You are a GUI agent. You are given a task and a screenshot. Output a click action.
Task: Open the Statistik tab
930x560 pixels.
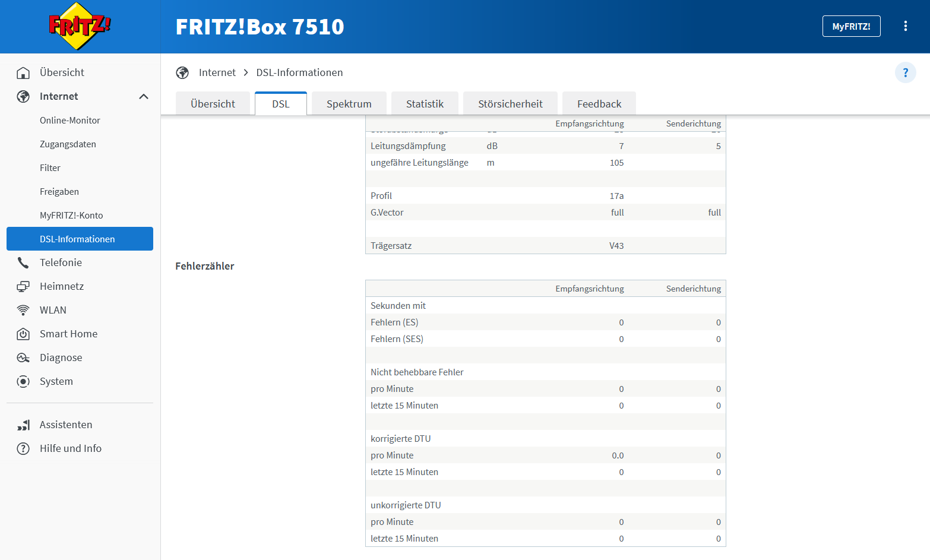point(425,103)
